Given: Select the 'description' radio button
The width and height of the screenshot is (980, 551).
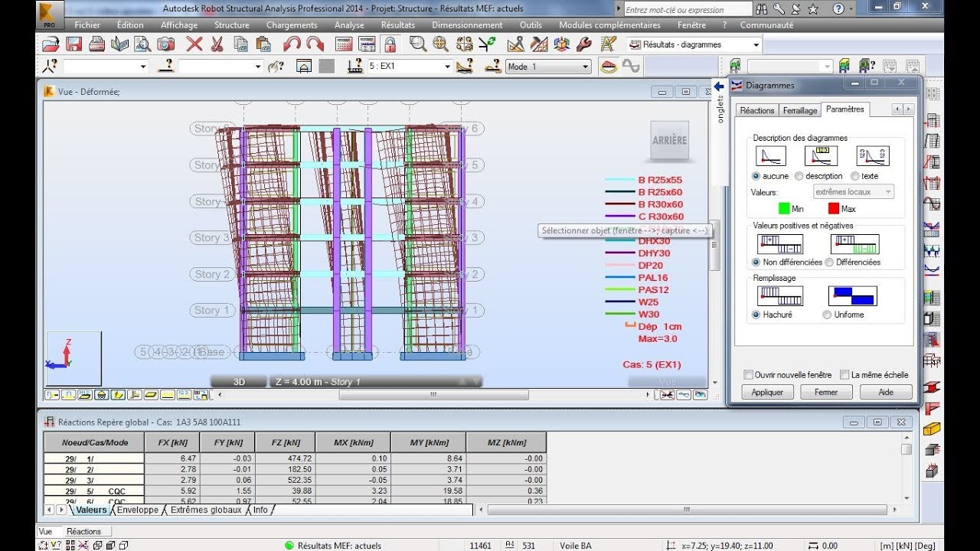Looking at the screenshot, I should point(799,176).
